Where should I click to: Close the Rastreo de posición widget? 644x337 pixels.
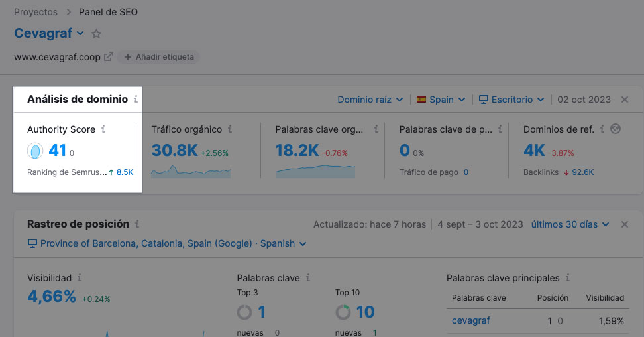click(624, 224)
